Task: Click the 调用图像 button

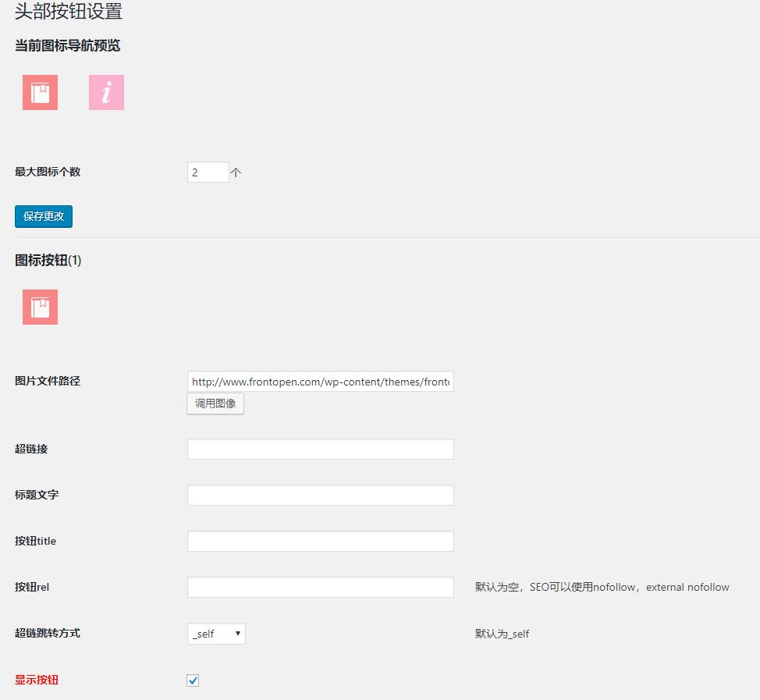Action: pyautogui.click(x=215, y=403)
